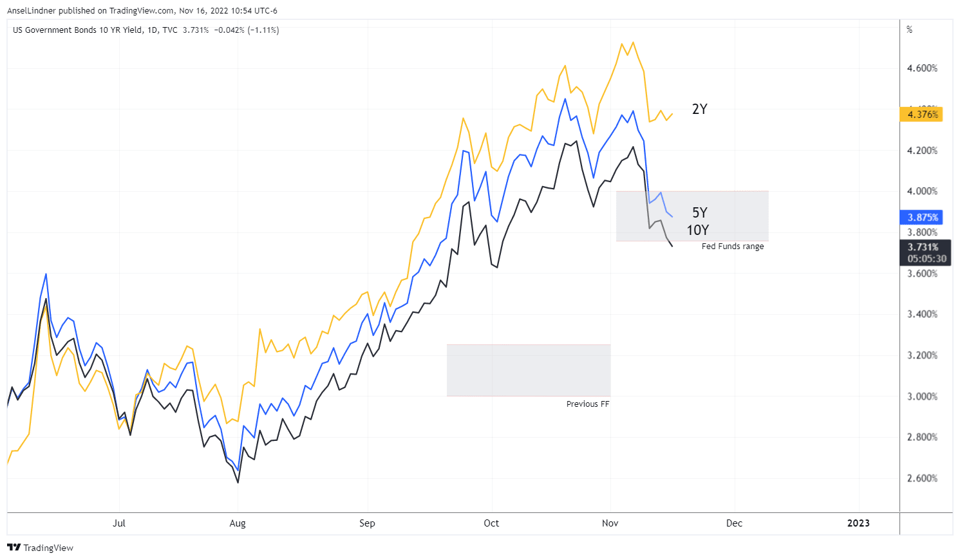
Task: Click the percent symbol atop price axis
Action: pos(910,30)
